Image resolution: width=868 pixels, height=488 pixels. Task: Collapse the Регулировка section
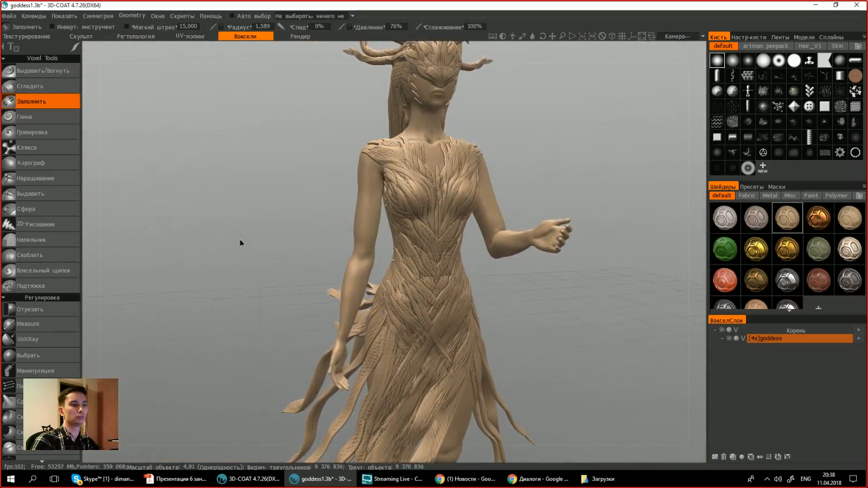pos(3,298)
